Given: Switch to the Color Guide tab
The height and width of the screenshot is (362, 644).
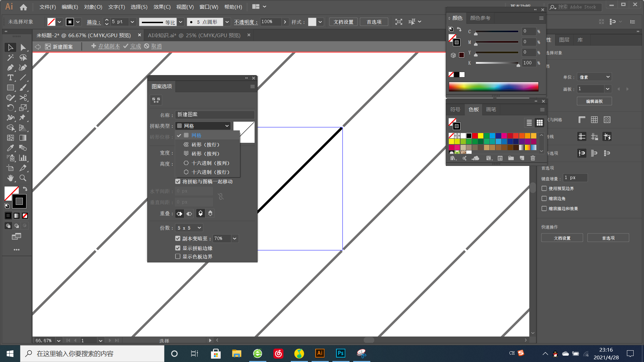Looking at the screenshot, I should tap(480, 18).
